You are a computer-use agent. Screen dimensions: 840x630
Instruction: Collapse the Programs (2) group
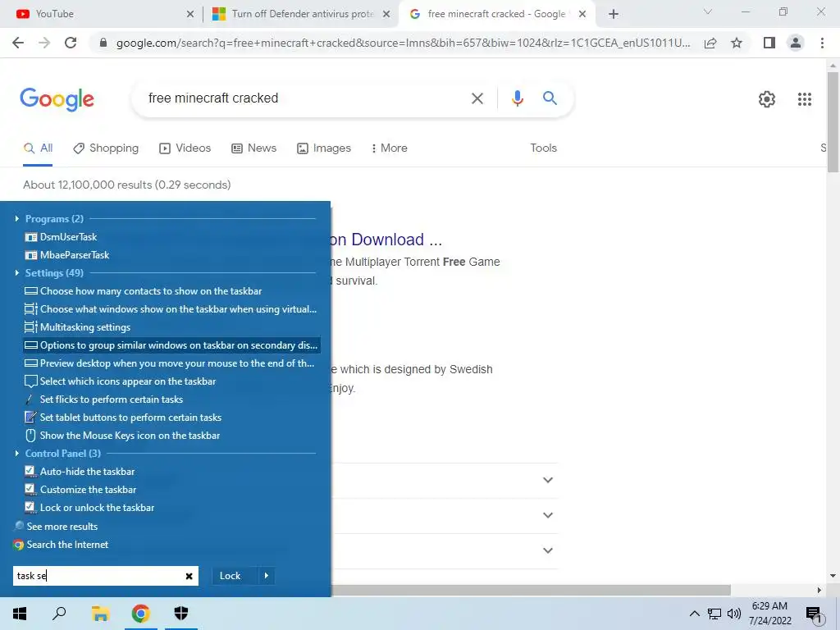(17, 218)
